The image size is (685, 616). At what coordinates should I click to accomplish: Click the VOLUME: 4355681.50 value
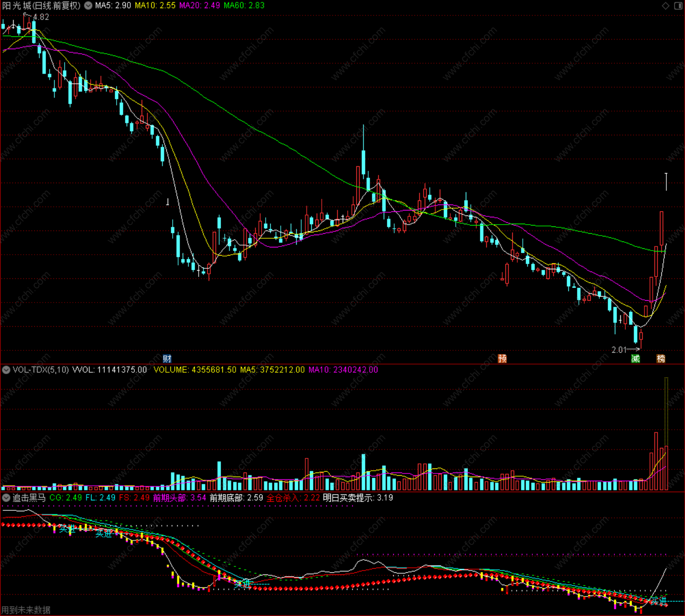point(195,370)
